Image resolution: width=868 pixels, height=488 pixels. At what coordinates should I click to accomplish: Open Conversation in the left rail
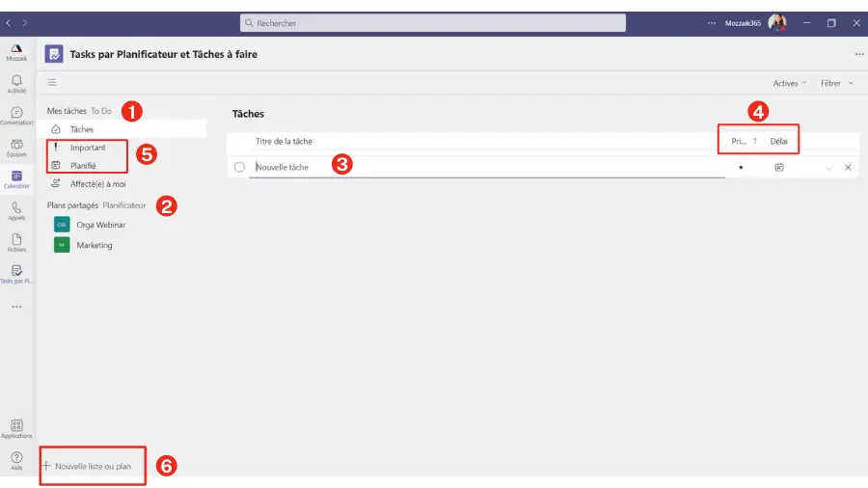16,116
